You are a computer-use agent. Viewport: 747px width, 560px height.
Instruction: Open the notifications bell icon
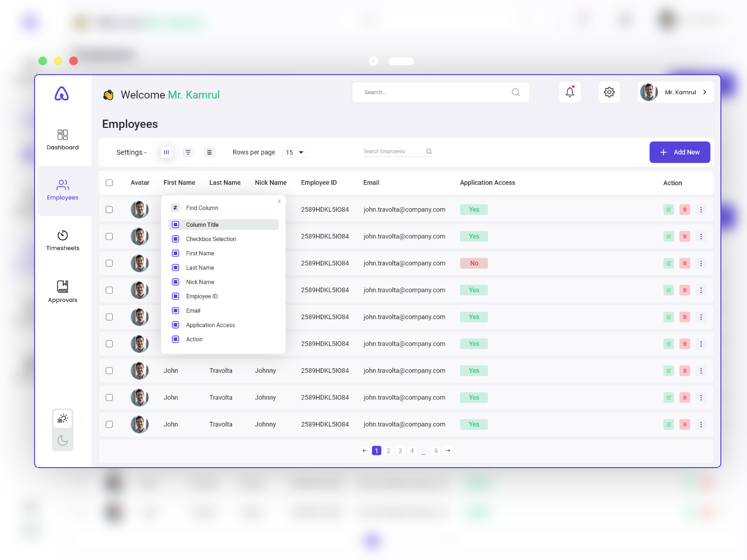(x=570, y=92)
